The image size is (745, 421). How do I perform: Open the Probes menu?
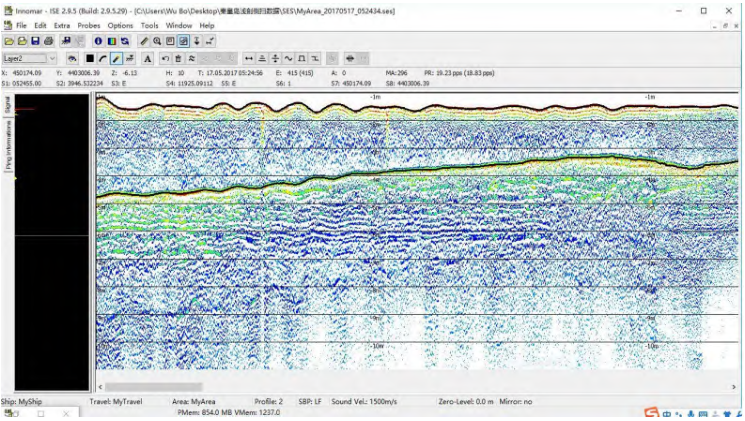point(88,25)
